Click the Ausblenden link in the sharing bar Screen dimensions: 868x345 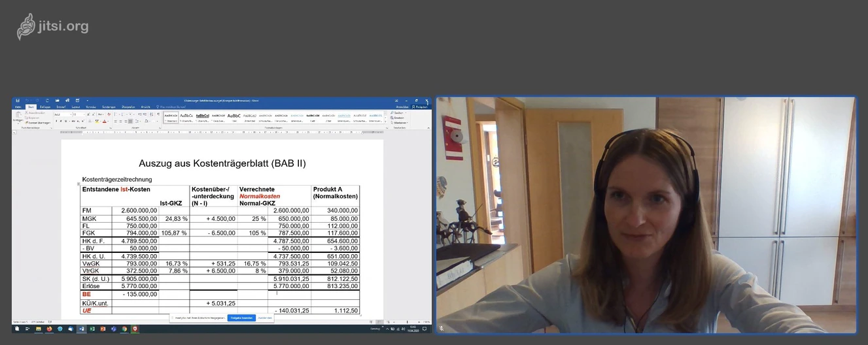(264, 318)
